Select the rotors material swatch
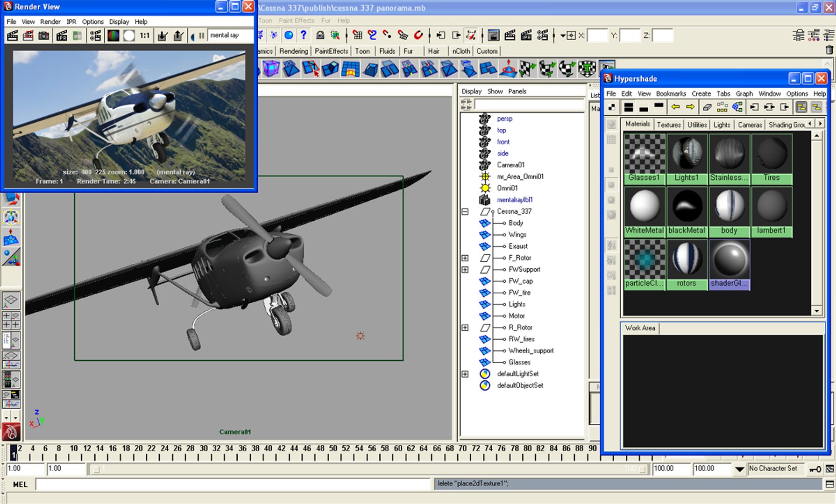Viewport: 836px width, 504px height. [687, 265]
